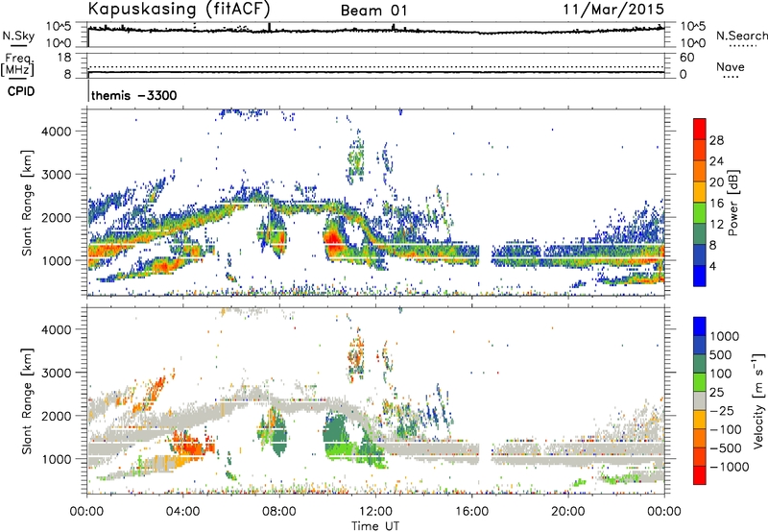Click the 16:00 time axis label
Screen dimensions: 768x532
(x=471, y=512)
